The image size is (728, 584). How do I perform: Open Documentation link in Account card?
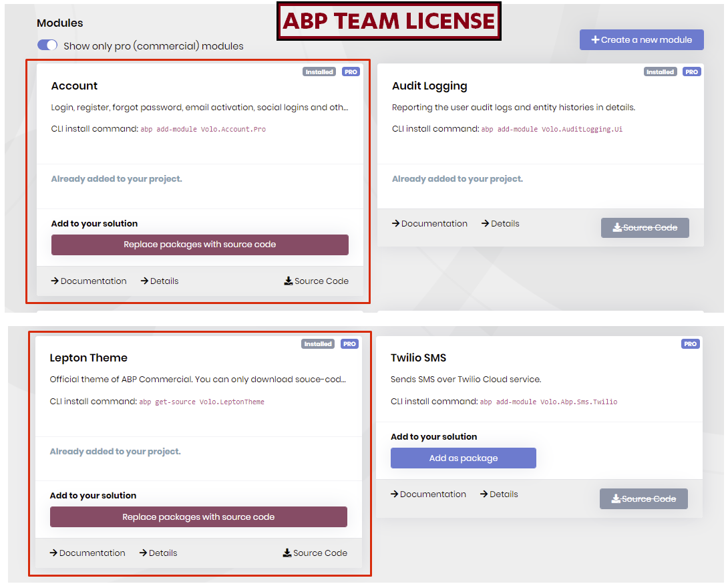coord(89,281)
